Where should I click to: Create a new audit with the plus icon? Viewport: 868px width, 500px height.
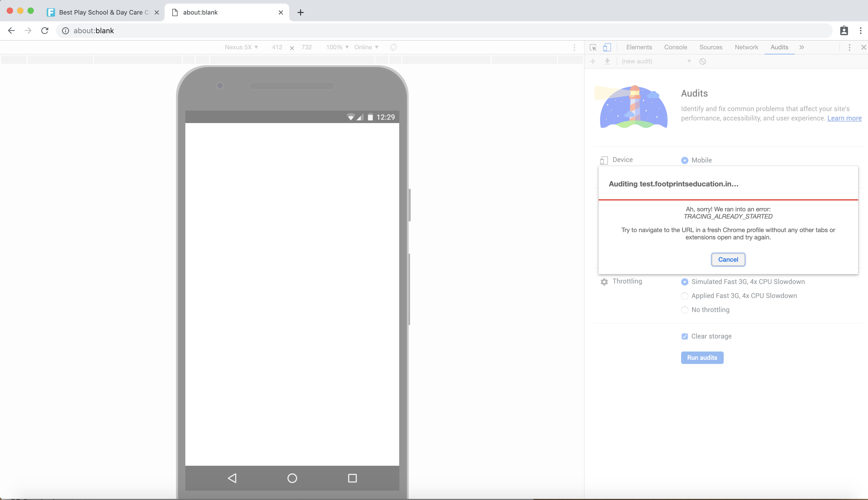coord(593,61)
